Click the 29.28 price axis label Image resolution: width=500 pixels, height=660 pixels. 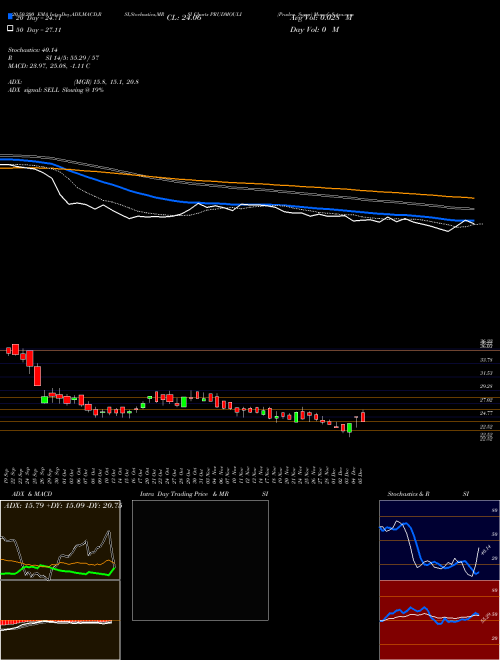point(487,386)
